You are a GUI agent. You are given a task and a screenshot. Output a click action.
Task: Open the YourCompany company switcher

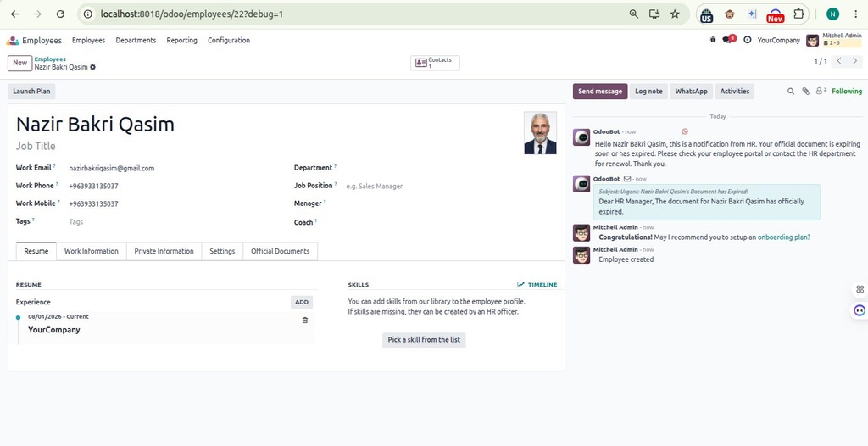(778, 41)
